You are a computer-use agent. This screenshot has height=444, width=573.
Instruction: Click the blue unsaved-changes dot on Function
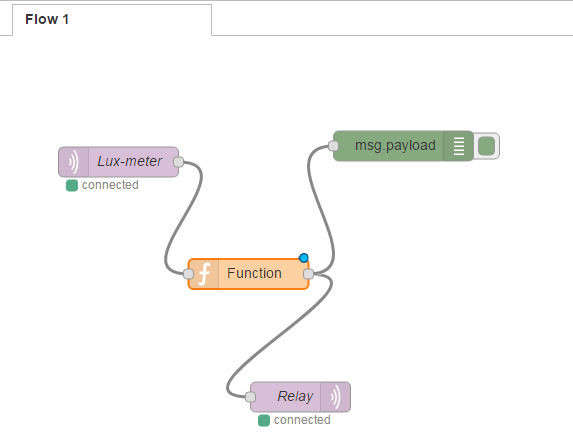point(303,258)
